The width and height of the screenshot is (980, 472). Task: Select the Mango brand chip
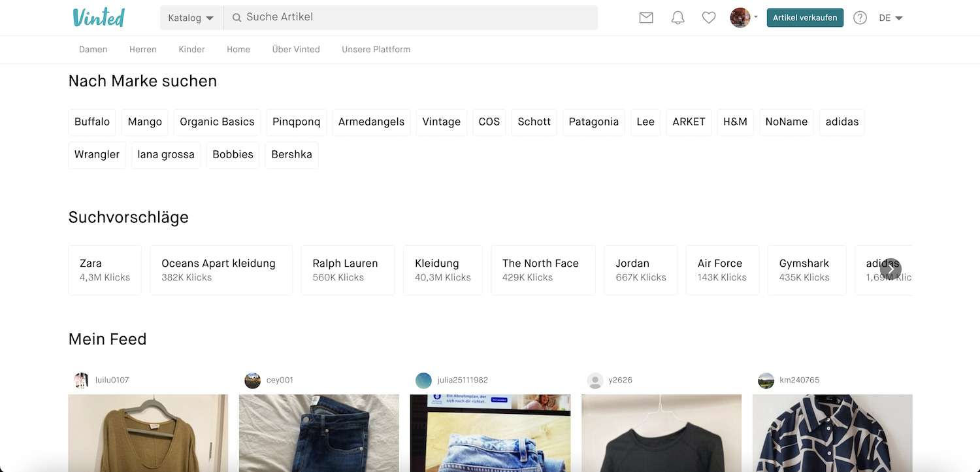[x=145, y=122]
